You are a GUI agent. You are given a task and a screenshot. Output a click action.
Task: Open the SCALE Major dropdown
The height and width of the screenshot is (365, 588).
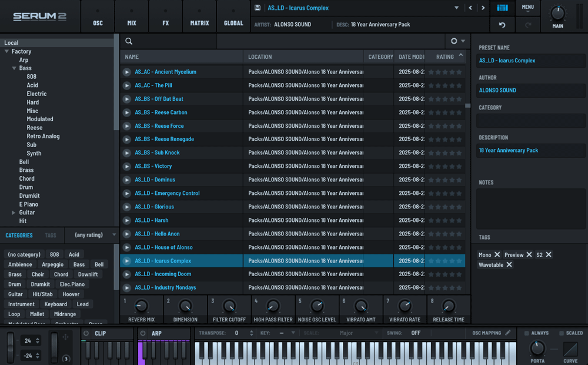coord(346,333)
